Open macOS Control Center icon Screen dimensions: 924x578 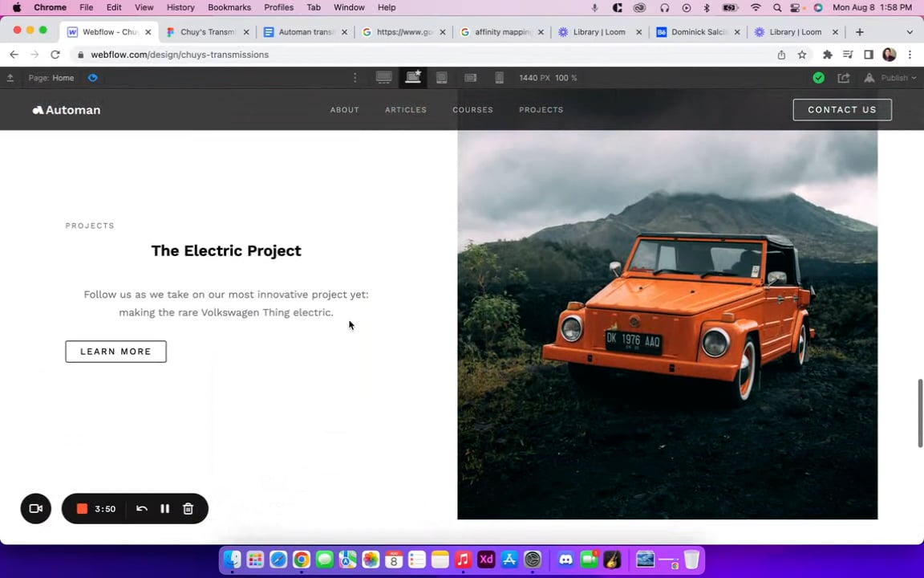[x=796, y=8]
